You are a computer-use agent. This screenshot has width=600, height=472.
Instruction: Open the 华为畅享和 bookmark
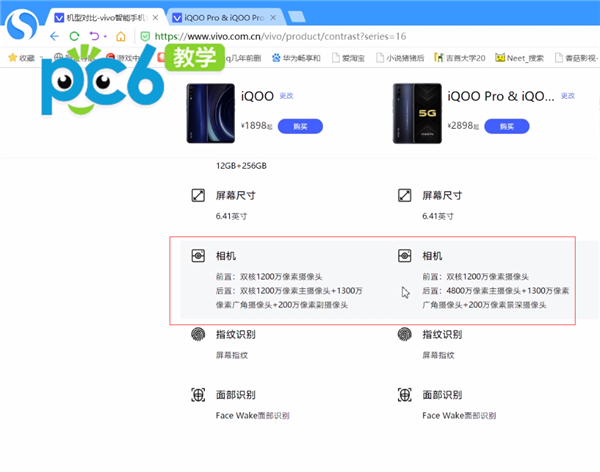tap(296, 58)
